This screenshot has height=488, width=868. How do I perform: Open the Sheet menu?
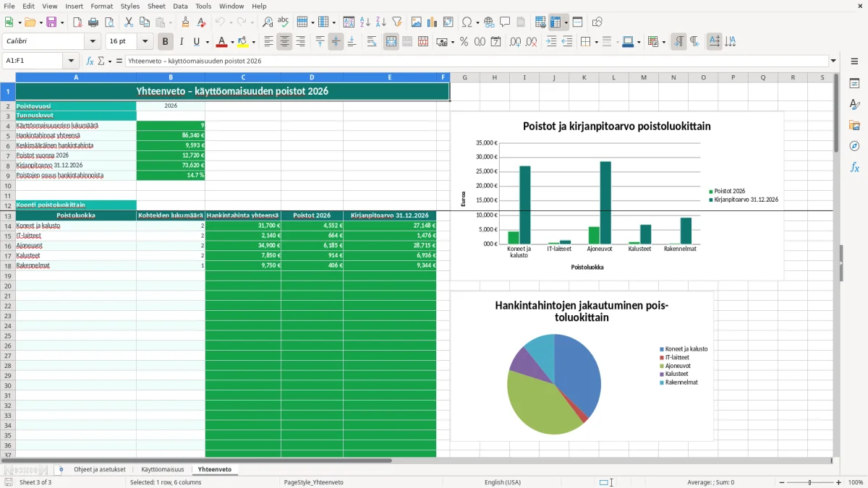156,6
